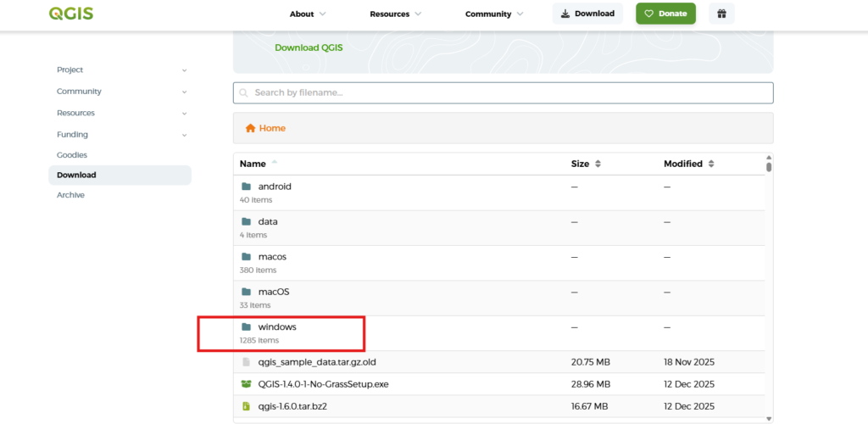868x424 pixels.
Task: Expand the Project sidebar section
Action: [120, 70]
